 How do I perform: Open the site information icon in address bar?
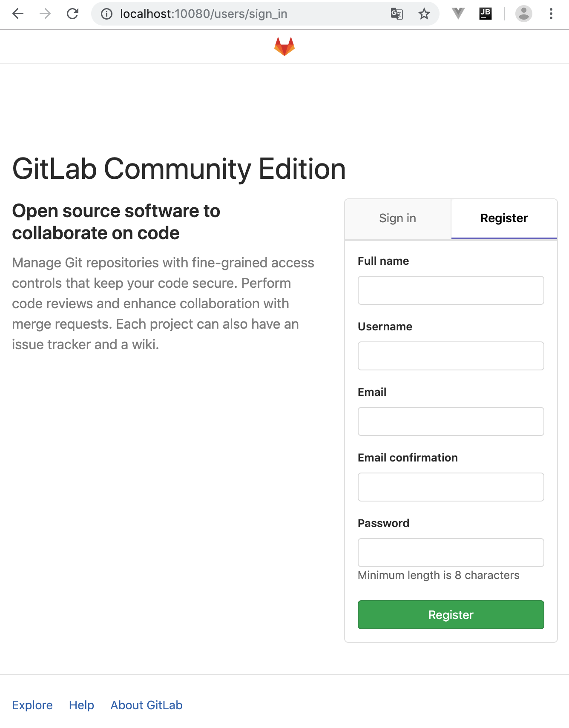point(106,14)
